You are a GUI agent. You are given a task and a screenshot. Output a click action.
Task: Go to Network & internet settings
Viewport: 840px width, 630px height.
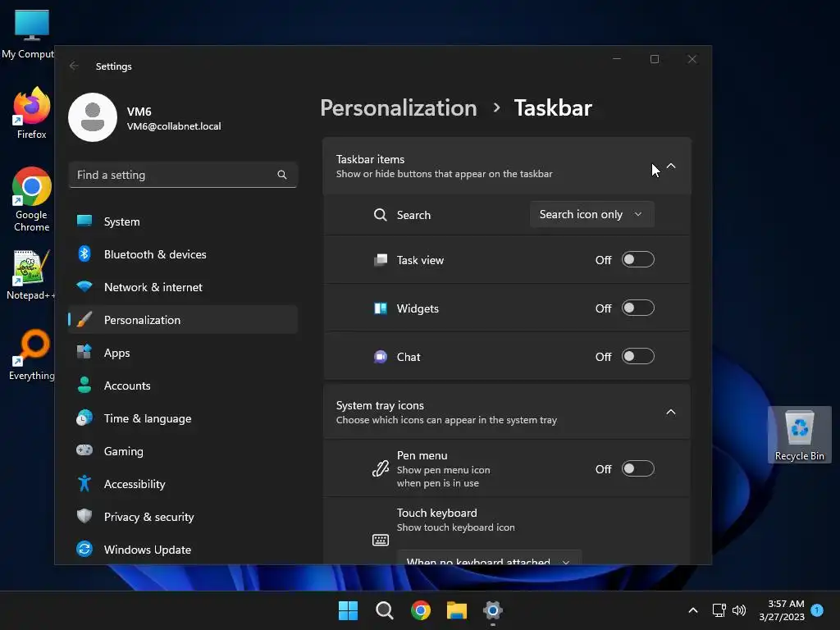182,287
